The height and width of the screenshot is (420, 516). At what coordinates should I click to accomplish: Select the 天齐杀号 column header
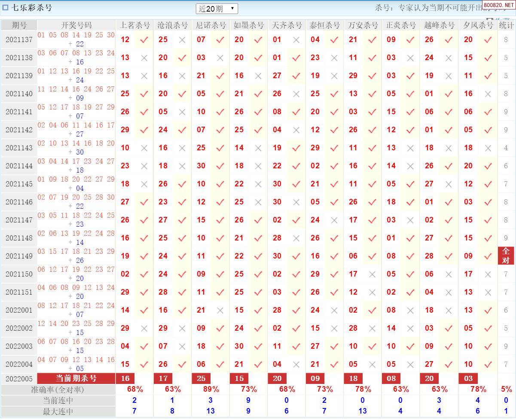pyautogui.click(x=287, y=25)
